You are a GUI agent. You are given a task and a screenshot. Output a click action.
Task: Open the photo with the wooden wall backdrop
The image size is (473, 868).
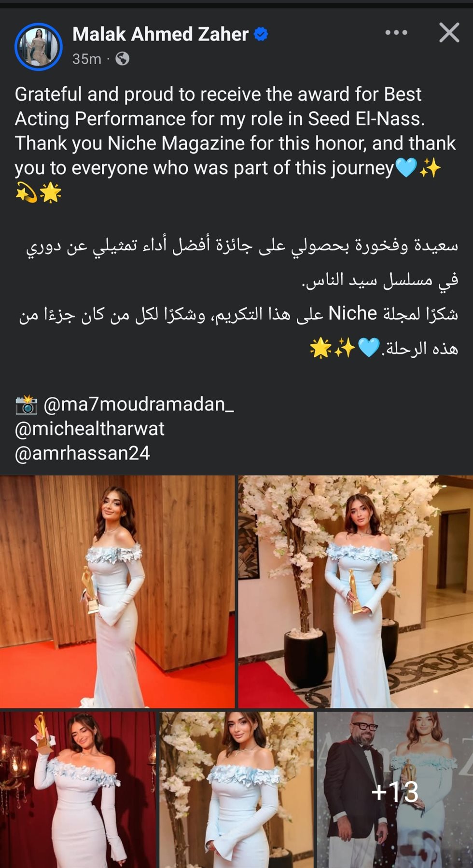coord(117,592)
